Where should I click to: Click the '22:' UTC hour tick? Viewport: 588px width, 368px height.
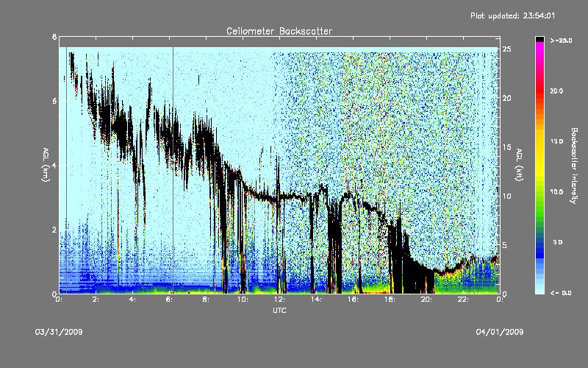[x=463, y=300]
